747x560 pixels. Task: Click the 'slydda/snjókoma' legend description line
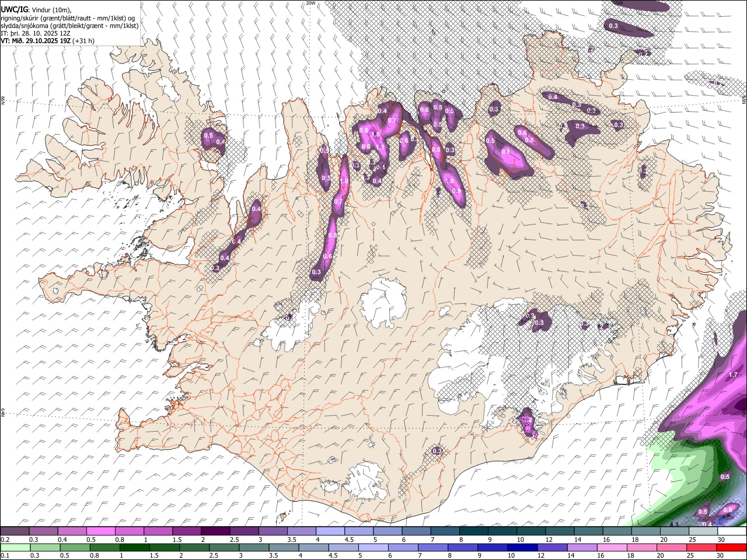69,26
